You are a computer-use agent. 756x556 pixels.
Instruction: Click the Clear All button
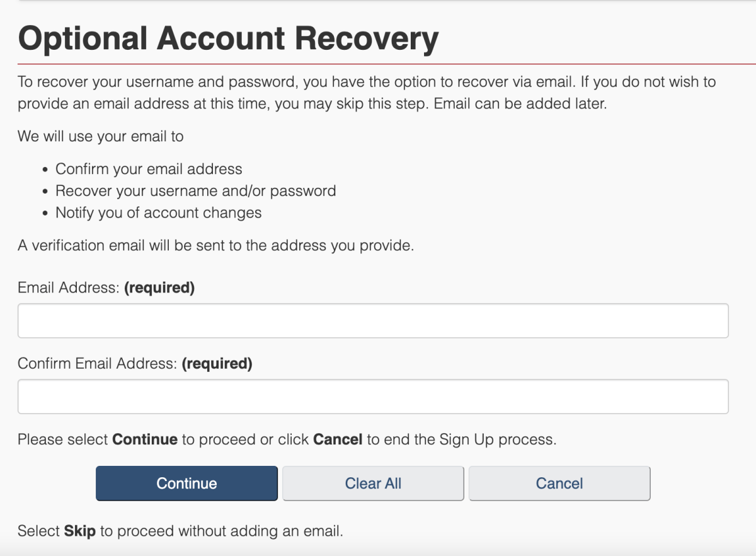pos(372,483)
